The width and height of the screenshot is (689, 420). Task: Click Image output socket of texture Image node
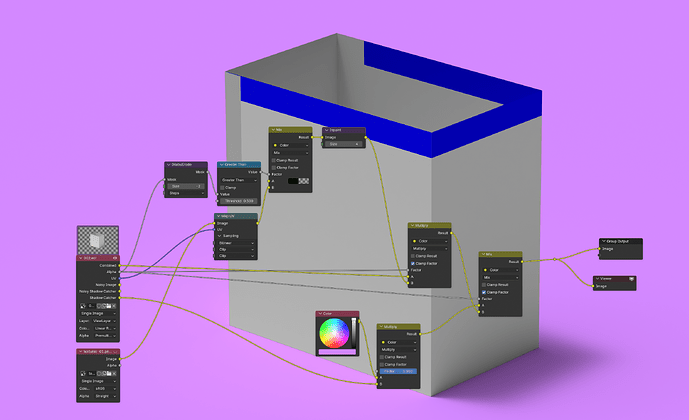click(x=120, y=359)
